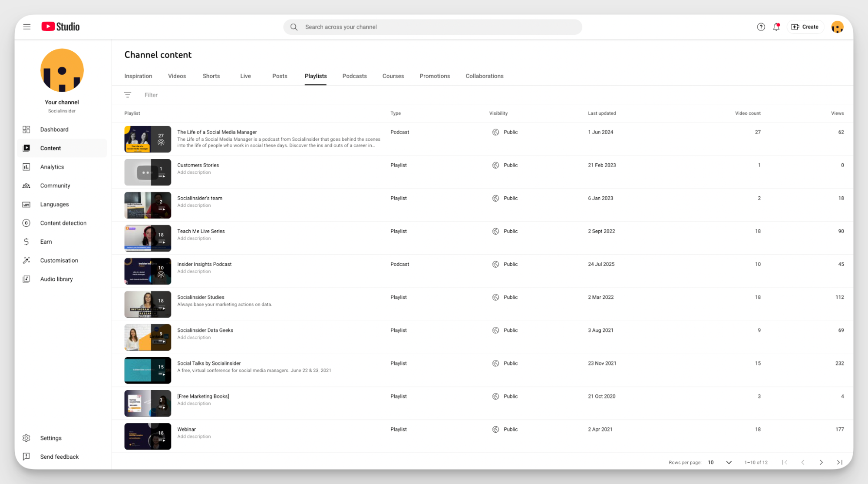Image resolution: width=868 pixels, height=484 pixels.
Task: Open the Languages panel
Action: pos(54,204)
